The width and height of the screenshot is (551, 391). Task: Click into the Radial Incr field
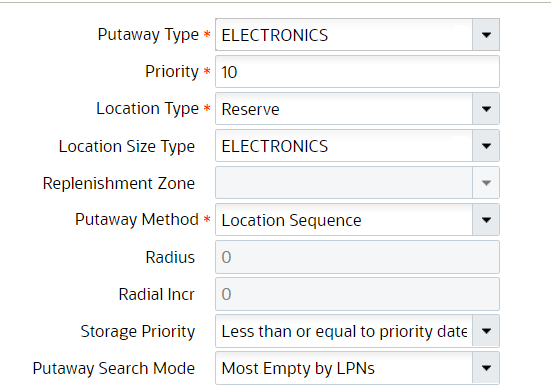[357, 294]
